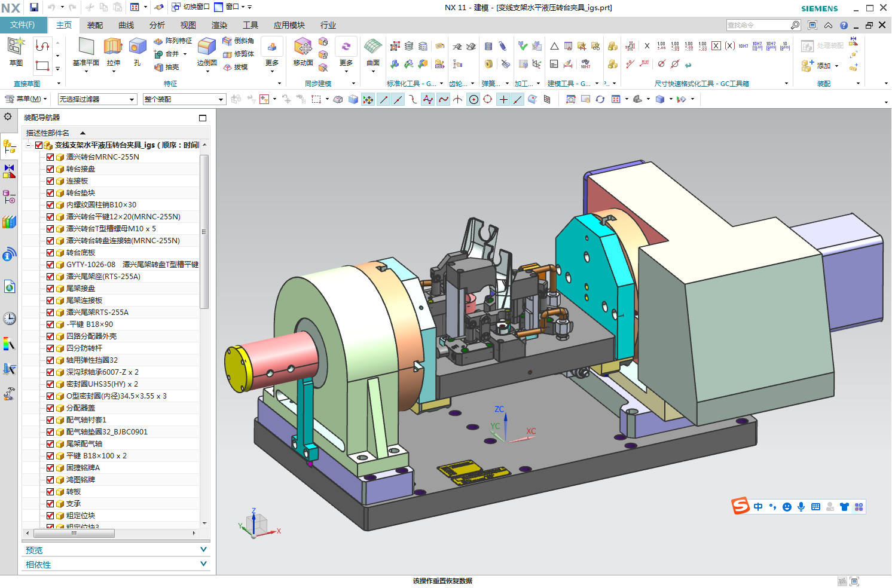
Task: Toggle checkbox for 鸿图铭牌
Action: click(50, 480)
